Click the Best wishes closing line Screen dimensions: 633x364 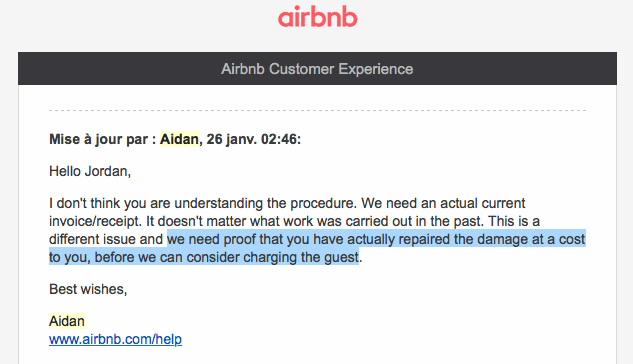tap(88, 289)
